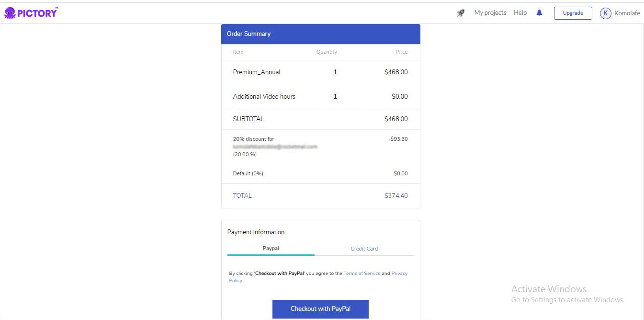This screenshot has height=320, width=644.
Task: Switch to the Credit Card tab
Action: [364, 249]
